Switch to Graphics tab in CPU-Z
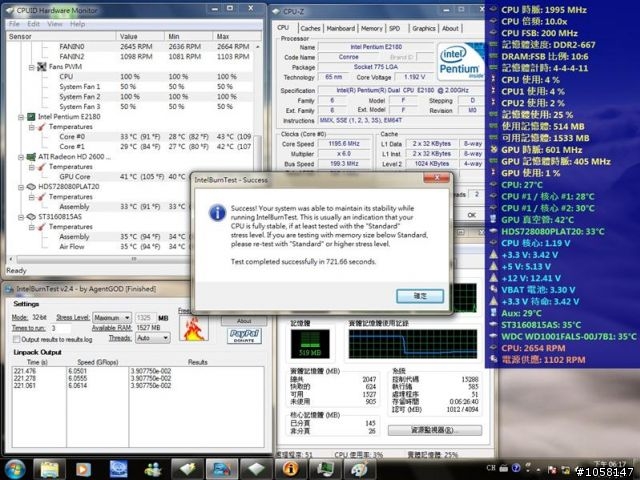This screenshot has height=480, width=640. pyautogui.click(x=424, y=28)
